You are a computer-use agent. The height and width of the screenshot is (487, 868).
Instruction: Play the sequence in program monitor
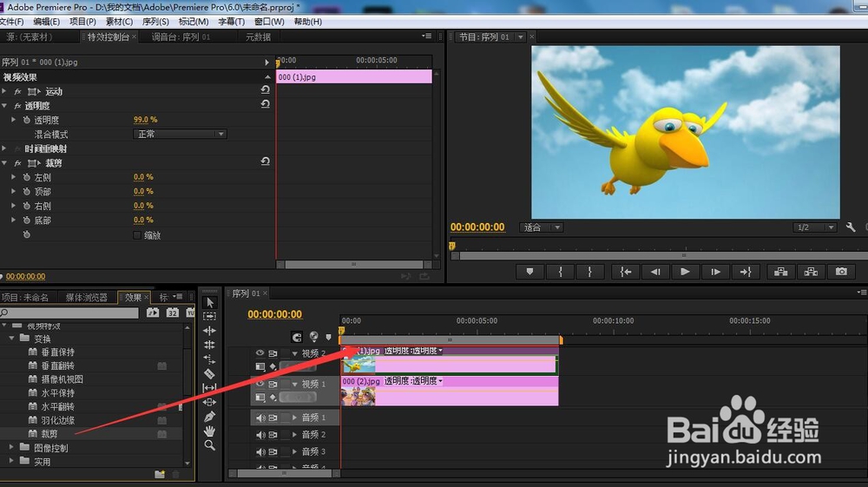tap(685, 272)
